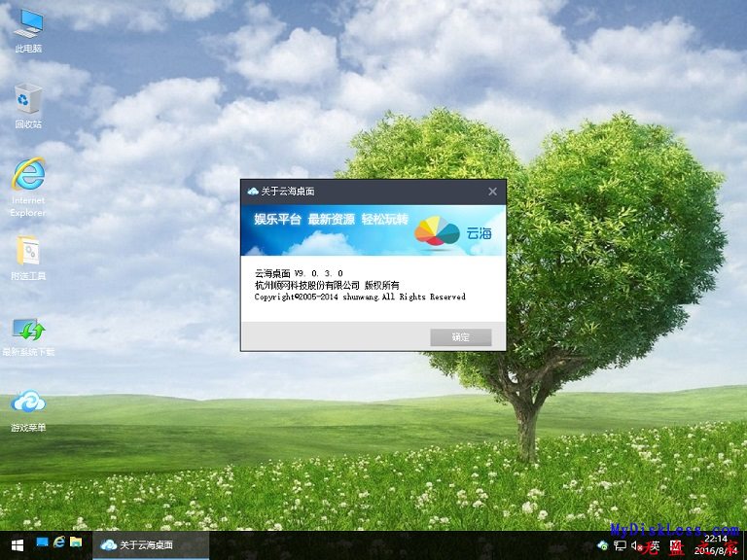Click the 云海 cloud tray icon
The height and width of the screenshot is (560, 747).
click(x=603, y=544)
